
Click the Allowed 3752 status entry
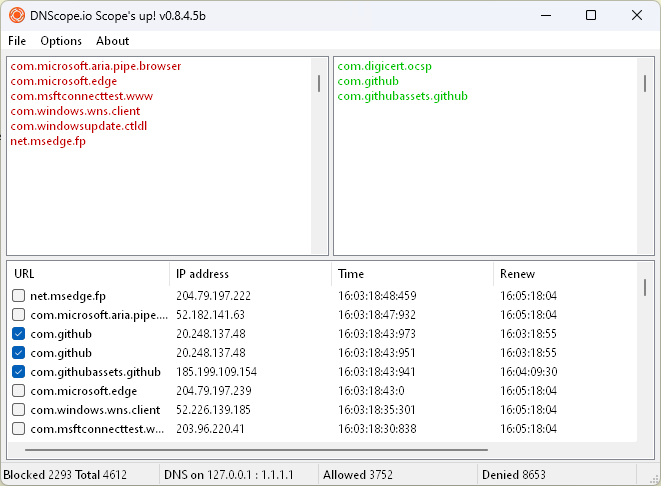[x=358, y=475]
